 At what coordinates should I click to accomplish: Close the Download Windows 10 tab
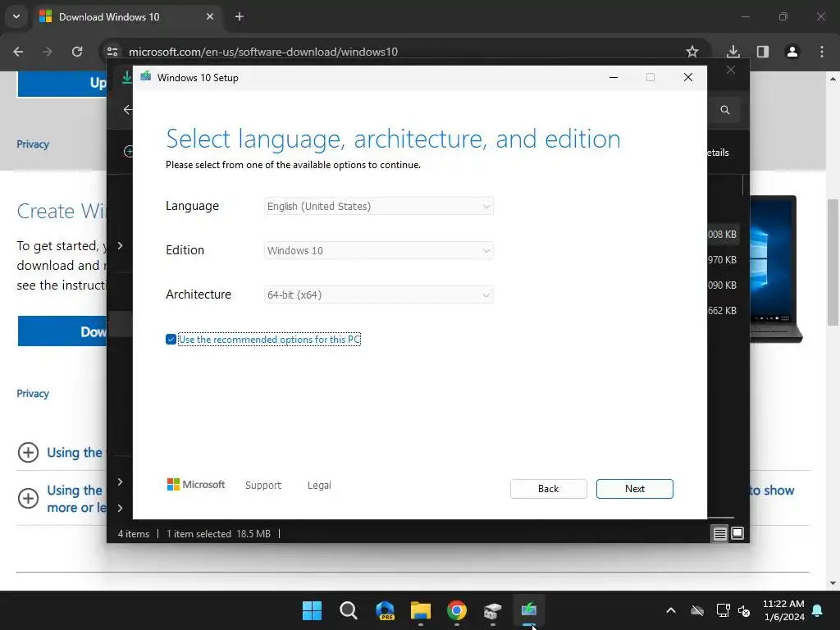[x=209, y=16]
